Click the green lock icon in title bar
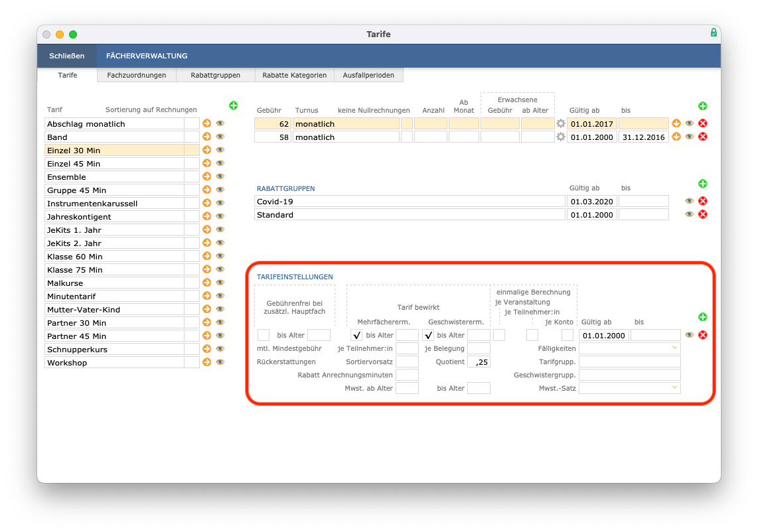The width and height of the screenshot is (758, 532). point(714,33)
